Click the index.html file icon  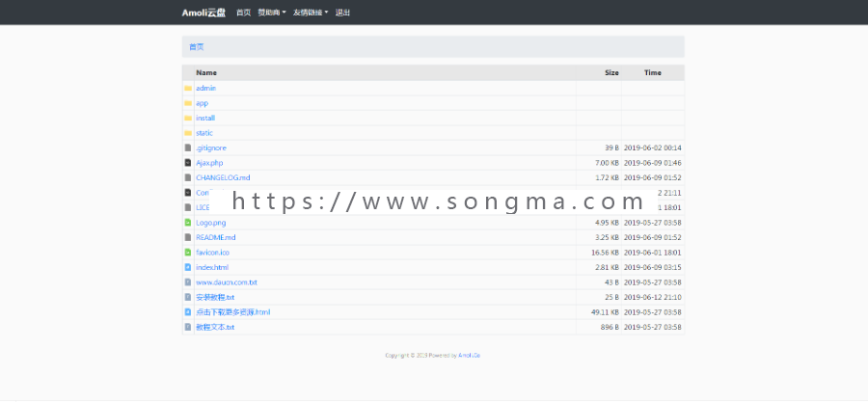[x=188, y=267]
